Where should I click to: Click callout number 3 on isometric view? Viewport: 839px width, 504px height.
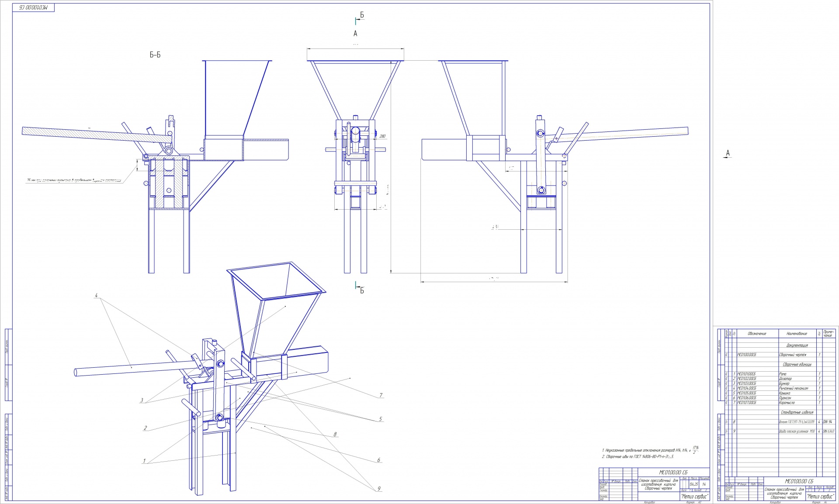(142, 400)
